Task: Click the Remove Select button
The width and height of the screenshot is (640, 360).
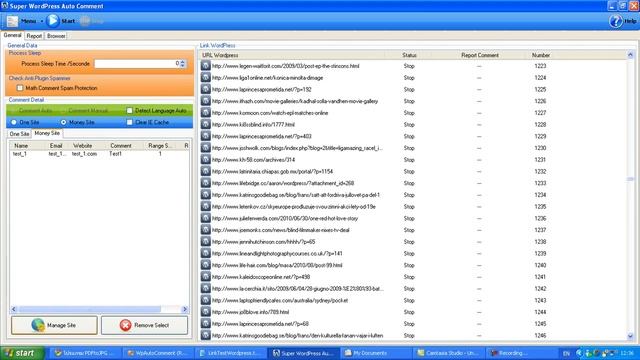Action: [x=144, y=325]
